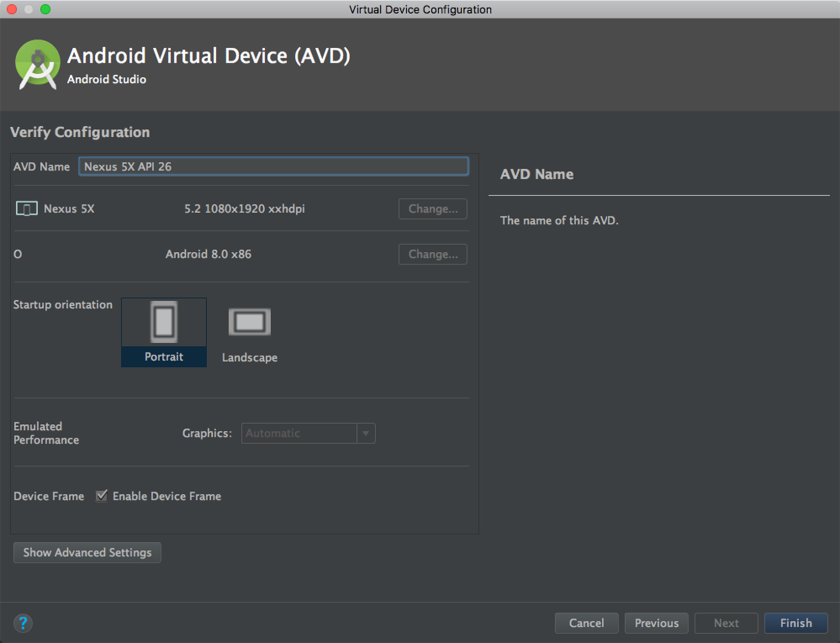Click the Startup orientation label
This screenshot has width=840, height=643.
[63, 305]
